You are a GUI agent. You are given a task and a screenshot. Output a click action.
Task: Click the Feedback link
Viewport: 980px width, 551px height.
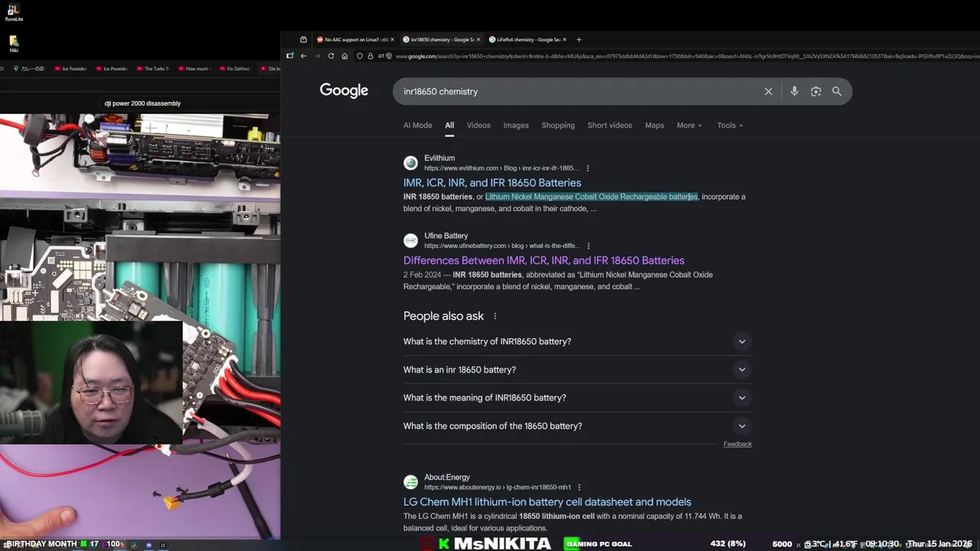coord(737,444)
